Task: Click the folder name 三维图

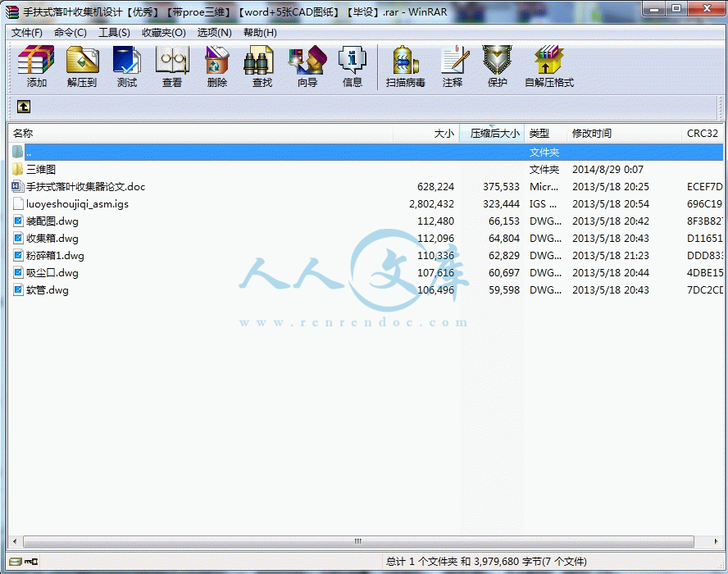Action: (41, 170)
